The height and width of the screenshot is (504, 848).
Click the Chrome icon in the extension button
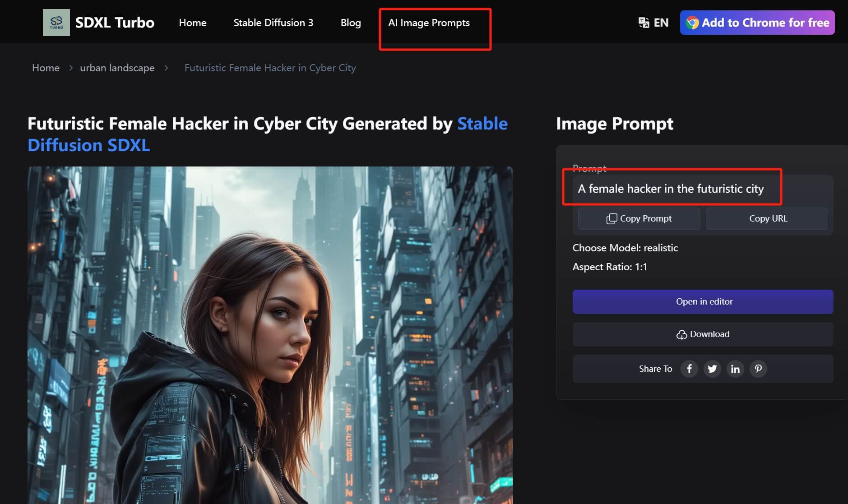pos(692,23)
